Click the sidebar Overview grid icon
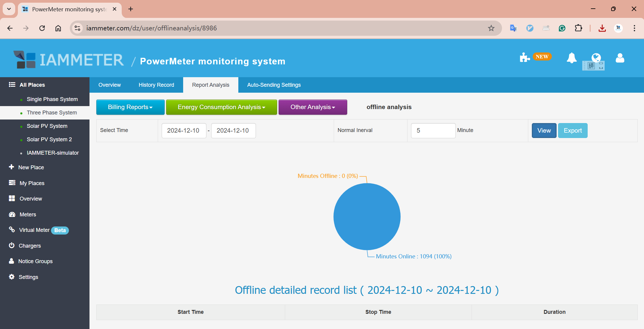This screenshot has height=329, width=644. tap(12, 198)
